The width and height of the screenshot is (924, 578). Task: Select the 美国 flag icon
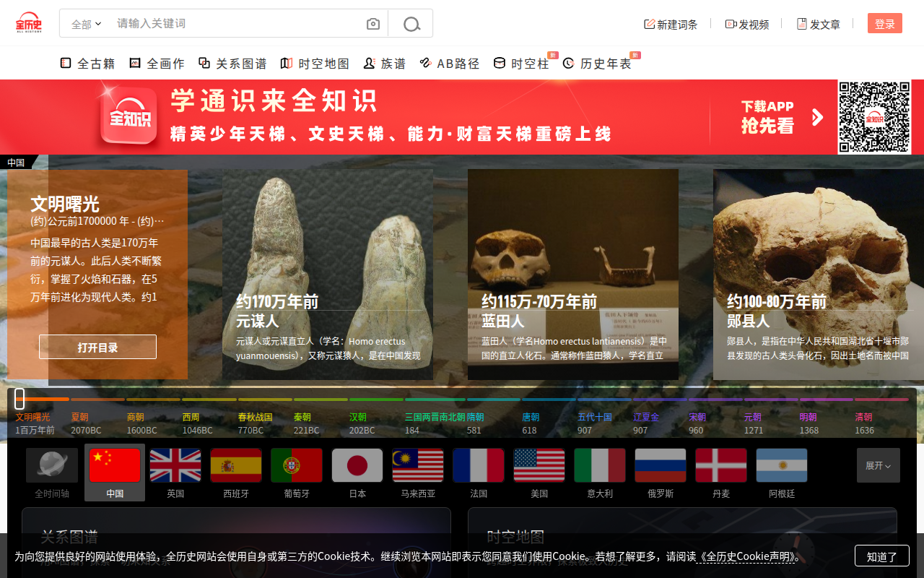tap(539, 465)
